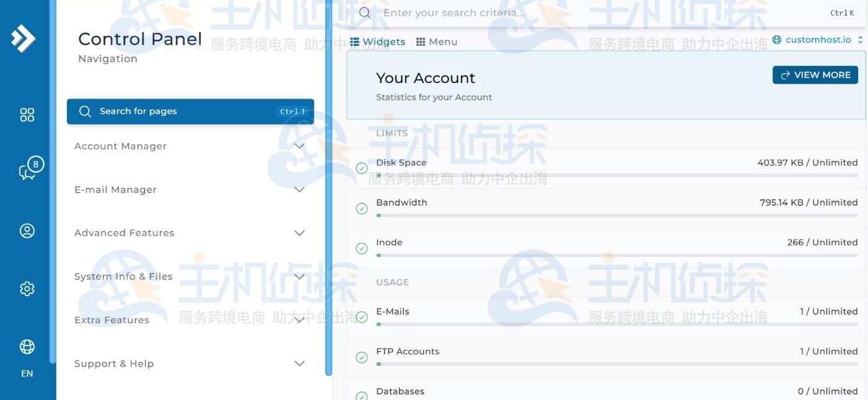Click the FTP Accounts status check icon
868x400 pixels.
[x=362, y=357]
